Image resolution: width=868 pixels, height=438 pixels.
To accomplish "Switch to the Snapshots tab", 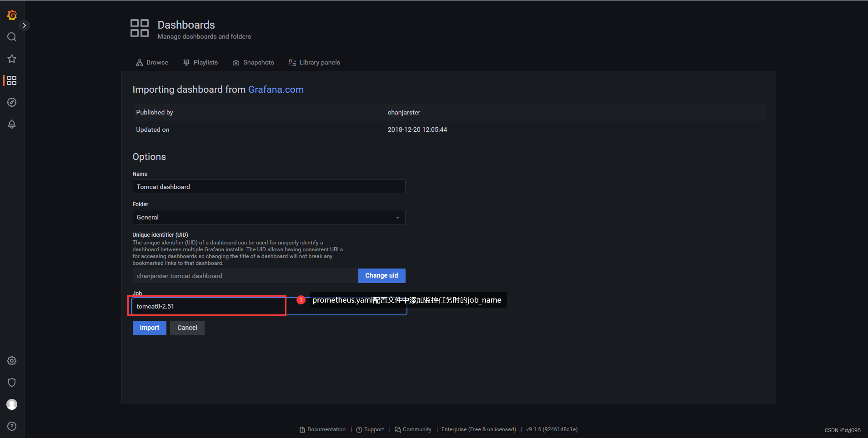I will click(x=253, y=62).
